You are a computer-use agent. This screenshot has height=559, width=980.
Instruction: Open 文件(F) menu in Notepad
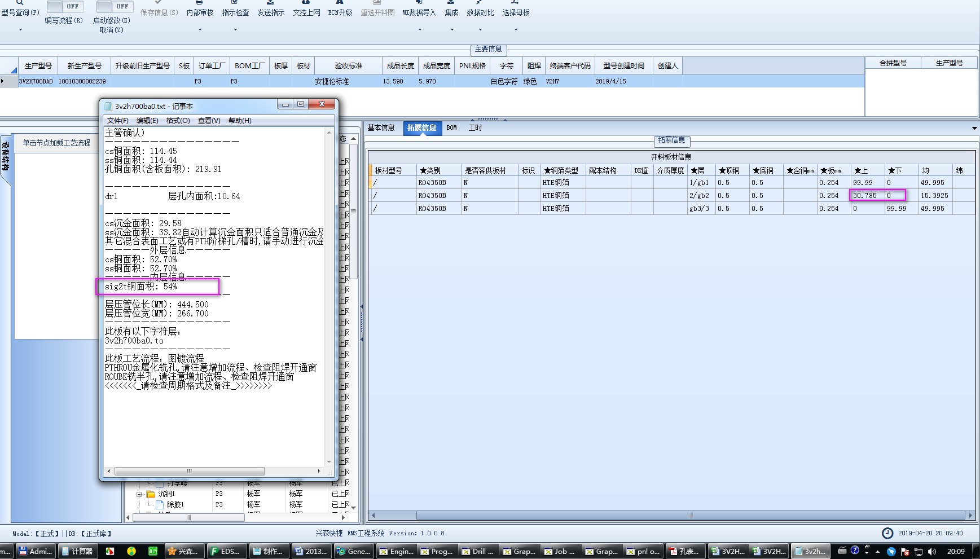point(118,121)
